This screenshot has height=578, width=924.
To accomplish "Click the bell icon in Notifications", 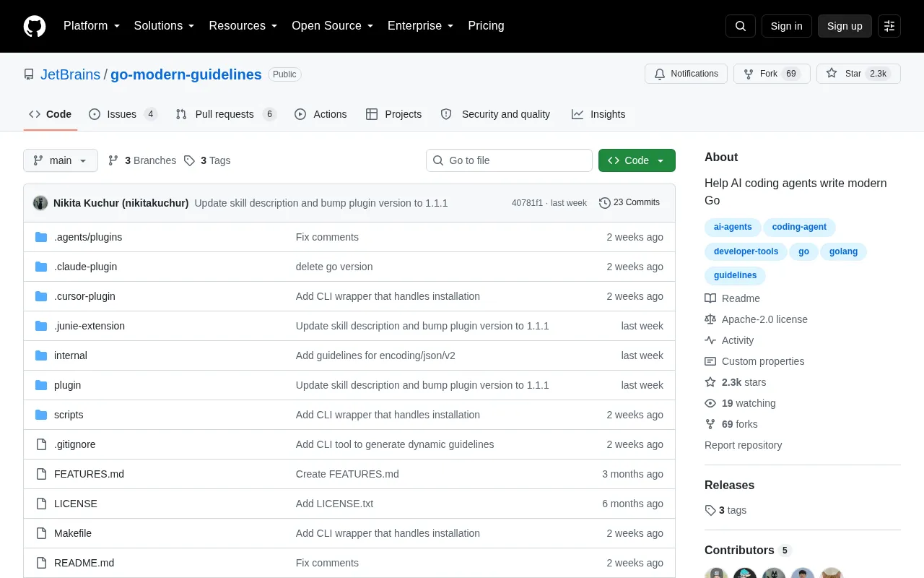I will (660, 74).
